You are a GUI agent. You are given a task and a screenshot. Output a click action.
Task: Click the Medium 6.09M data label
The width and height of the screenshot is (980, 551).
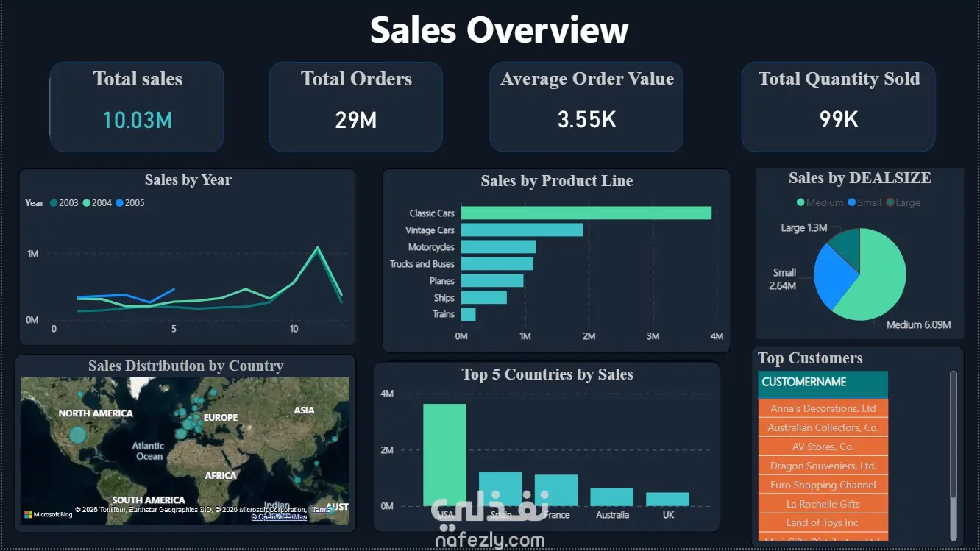point(919,324)
